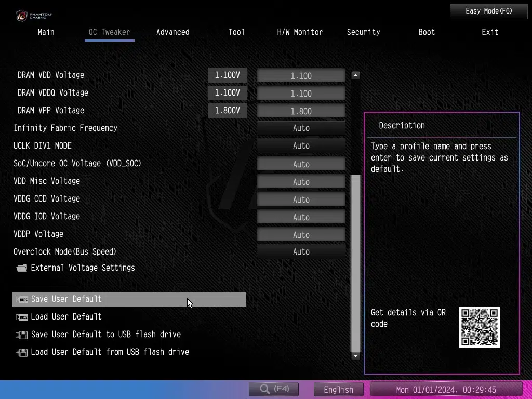Screen dimensions: 532x399
Task: Click the settings list scrollbar thumb
Action: coord(355,262)
